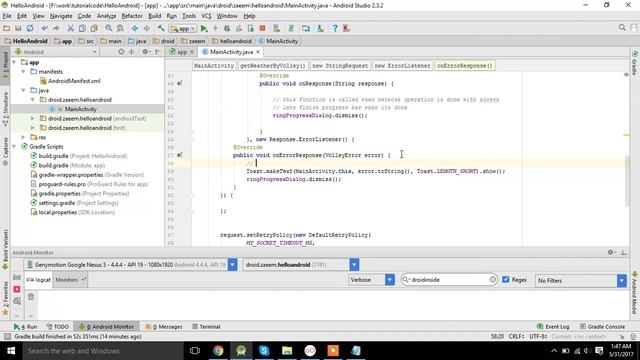This screenshot has height=360, width=640.
Task: Click the Cut scissors icon
Action: (71, 28)
